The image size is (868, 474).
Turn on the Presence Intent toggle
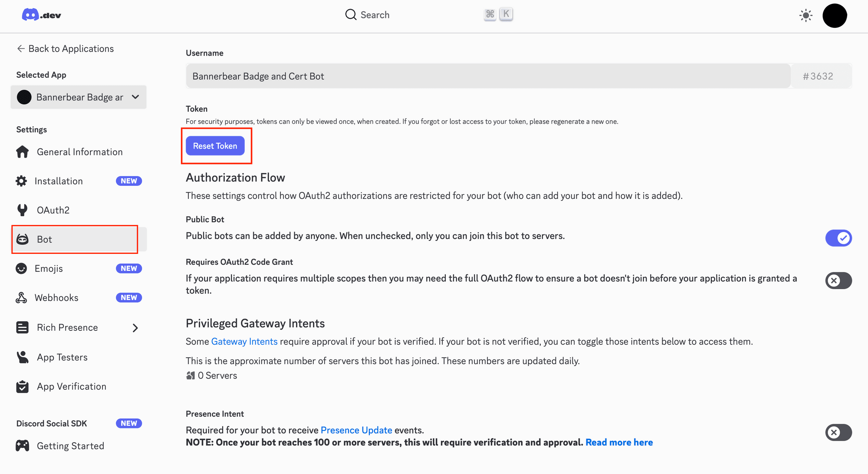(838, 432)
